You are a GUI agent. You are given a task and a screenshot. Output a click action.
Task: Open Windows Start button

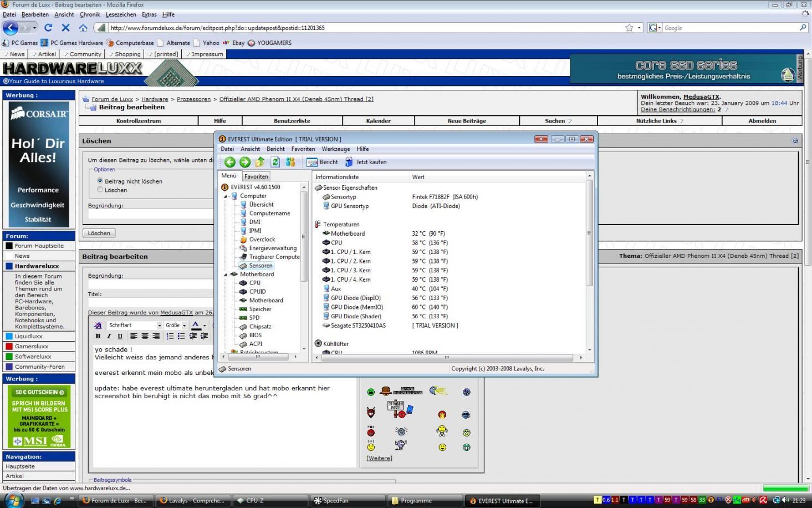[x=13, y=500]
